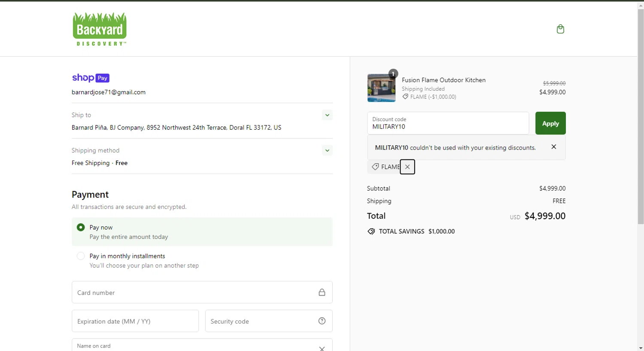Click the Backyard Discovery logo
Screen dimensions: 644x351
coord(100,29)
